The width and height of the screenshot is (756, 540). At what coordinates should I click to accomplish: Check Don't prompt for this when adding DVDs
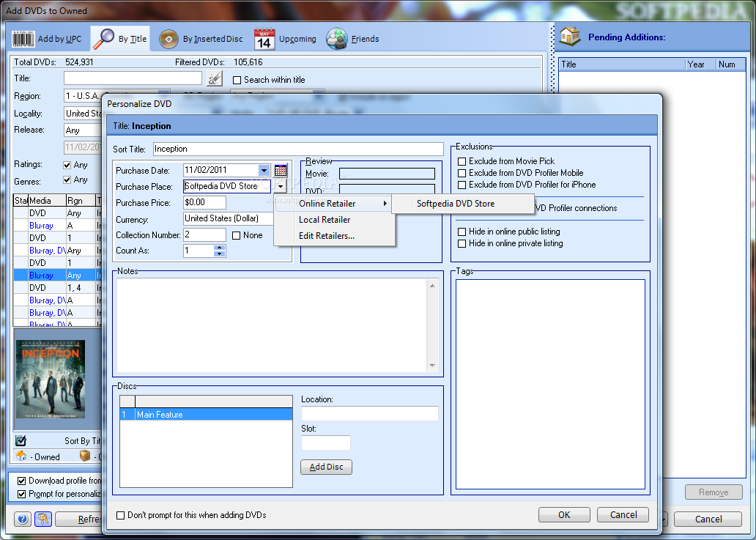pos(121,515)
